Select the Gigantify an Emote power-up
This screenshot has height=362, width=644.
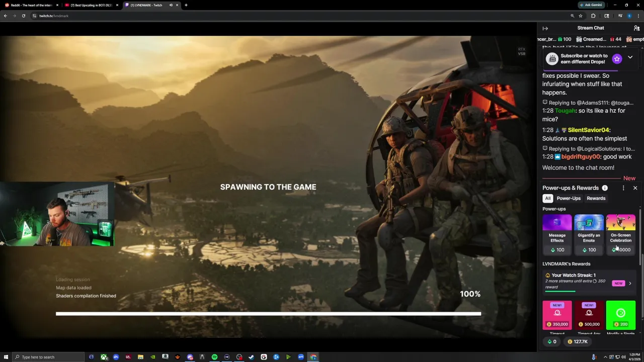pos(589,234)
